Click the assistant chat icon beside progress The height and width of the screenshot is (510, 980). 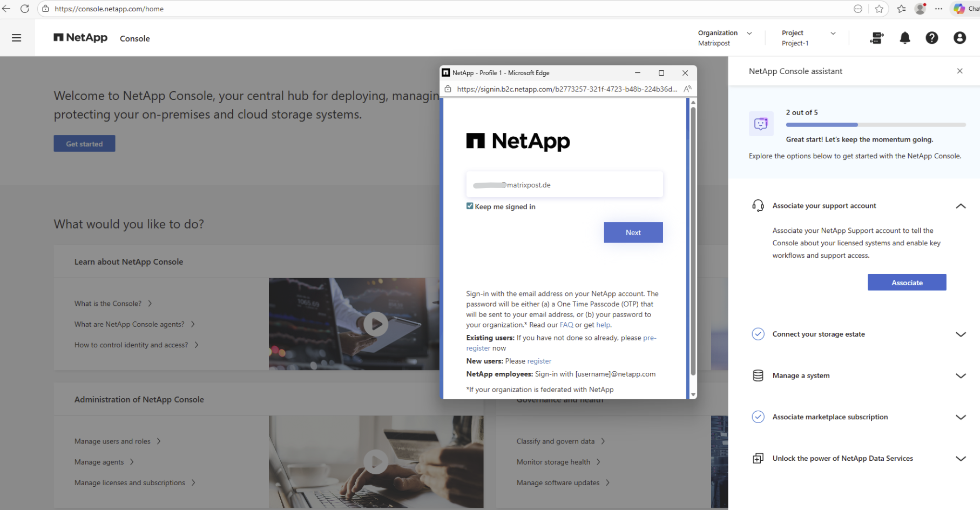tap(761, 124)
